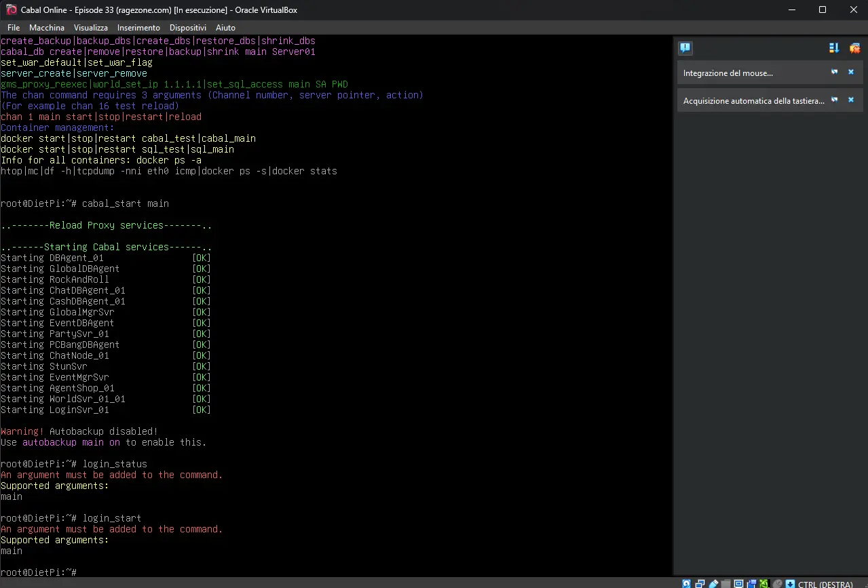The width and height of the screenshot is (868, 588).
Task: Click the last terminal prompt root@DietPi:~#
Action: [x=39, y=572]
